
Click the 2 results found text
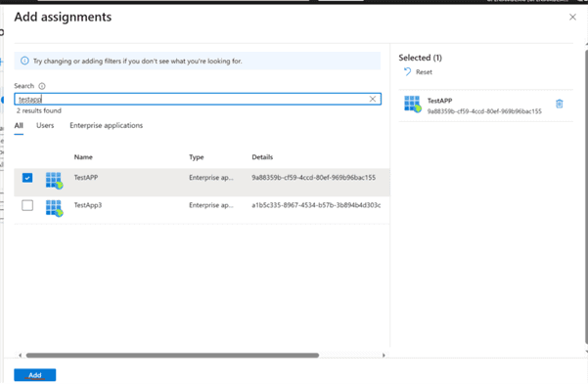tap(38, 110)
